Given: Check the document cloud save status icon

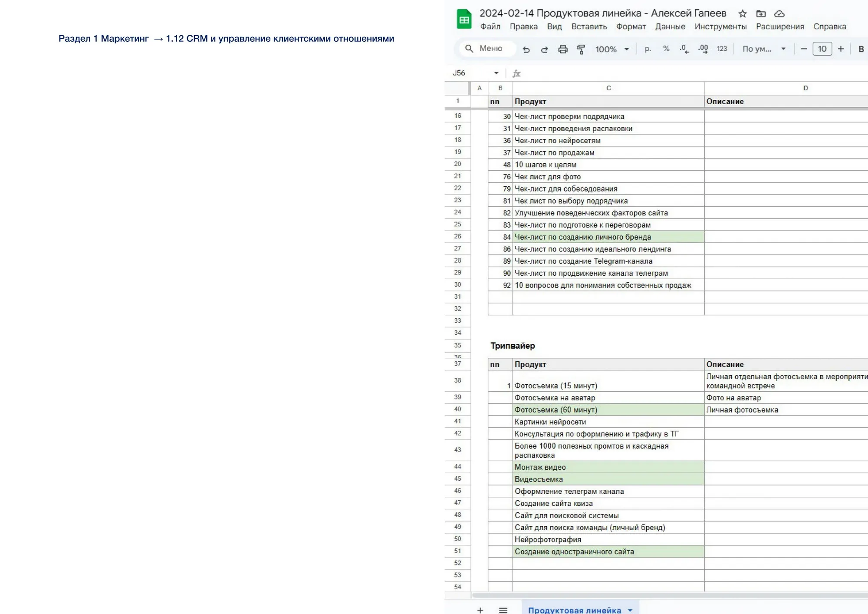Looking at the screenshot, I should (x=780, y=13).
